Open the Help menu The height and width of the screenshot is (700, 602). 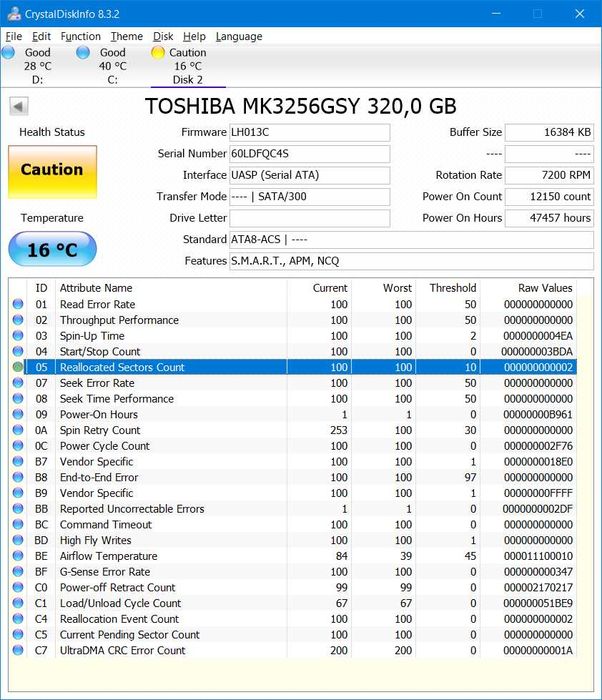194,36
